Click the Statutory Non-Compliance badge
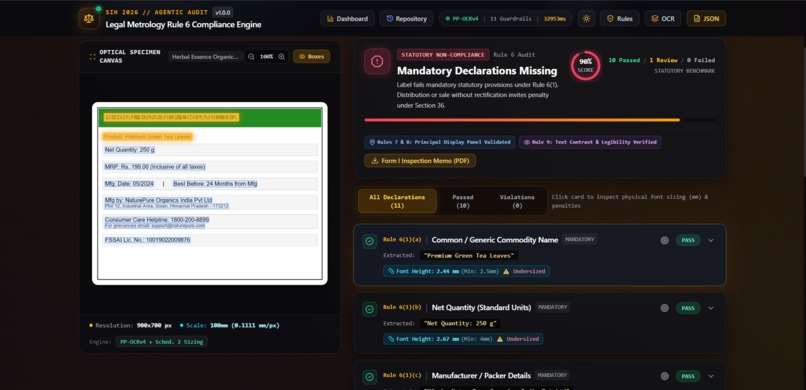 (443, 54)
